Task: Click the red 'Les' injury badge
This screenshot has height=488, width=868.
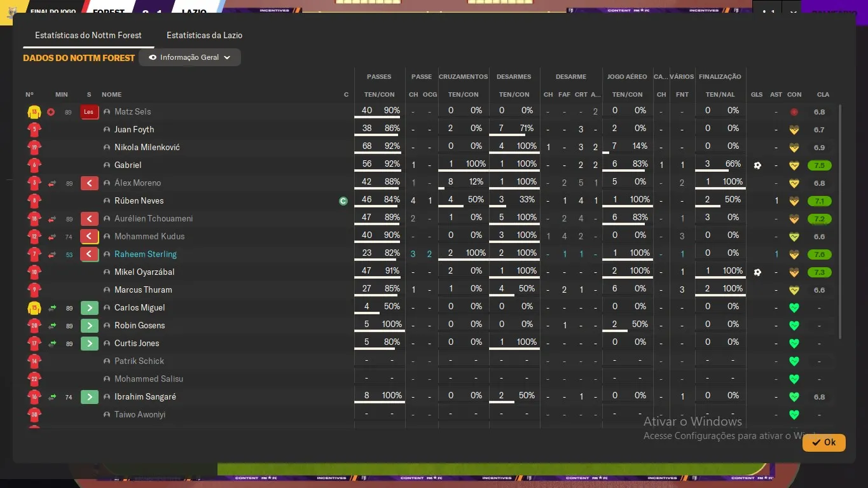Action: (89, 112)
